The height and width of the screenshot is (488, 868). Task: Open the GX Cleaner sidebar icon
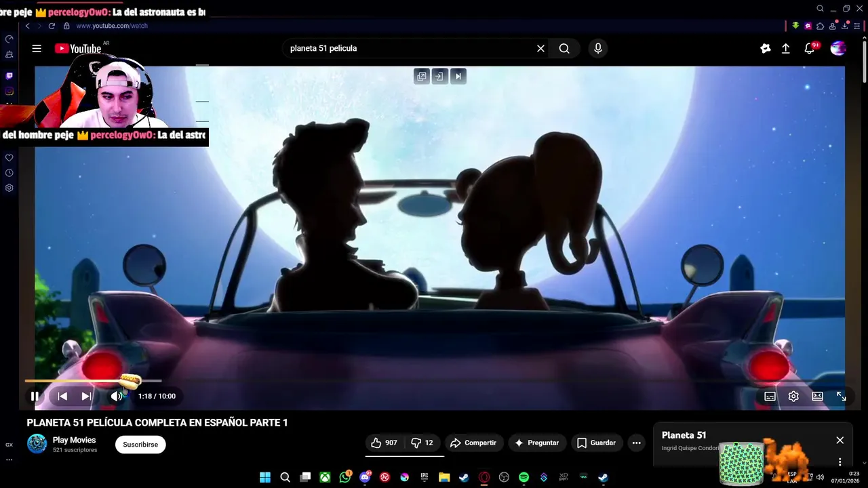click(9, 54)
